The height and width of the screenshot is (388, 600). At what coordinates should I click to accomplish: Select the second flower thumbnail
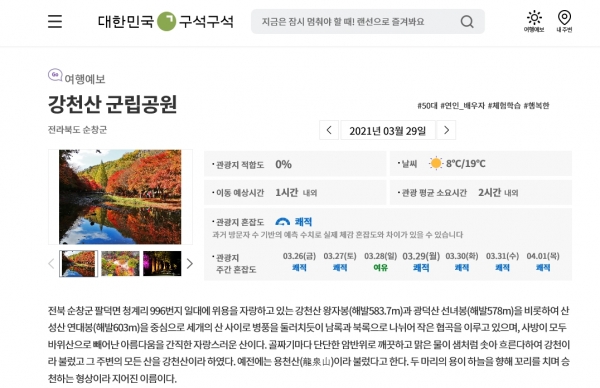tap(120, 263)
